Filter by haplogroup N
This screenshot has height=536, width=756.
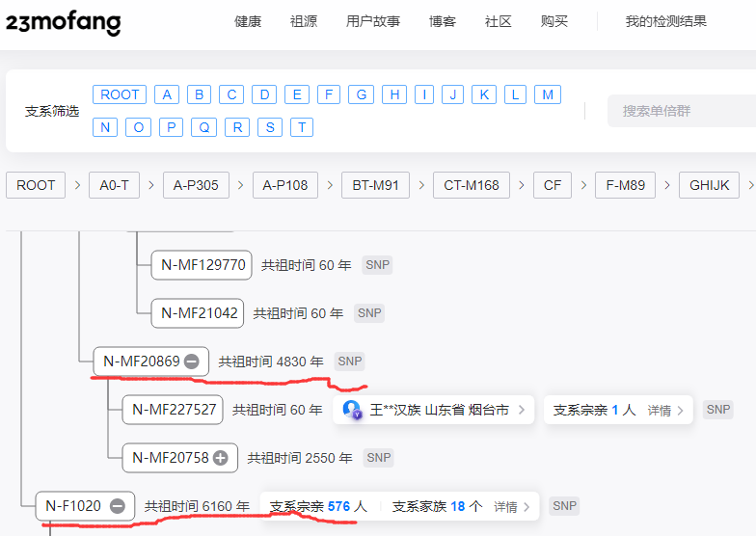[x=105, y=127]
